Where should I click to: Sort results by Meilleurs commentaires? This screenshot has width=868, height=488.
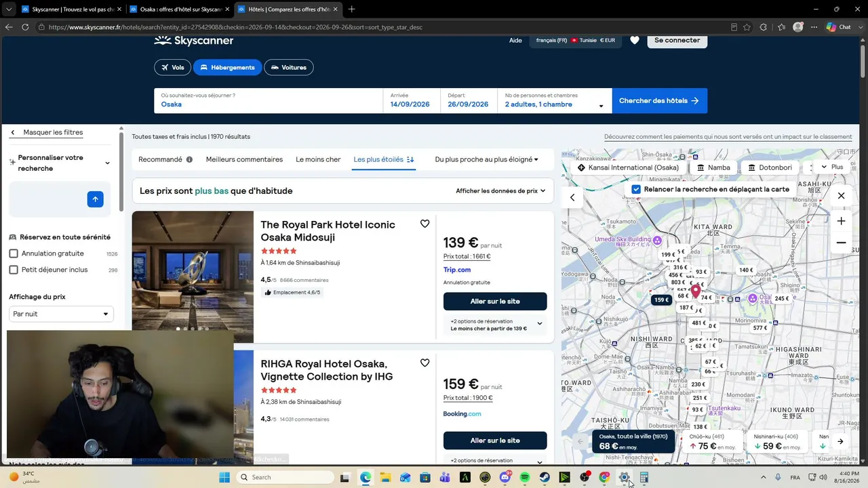pos(244,160)
